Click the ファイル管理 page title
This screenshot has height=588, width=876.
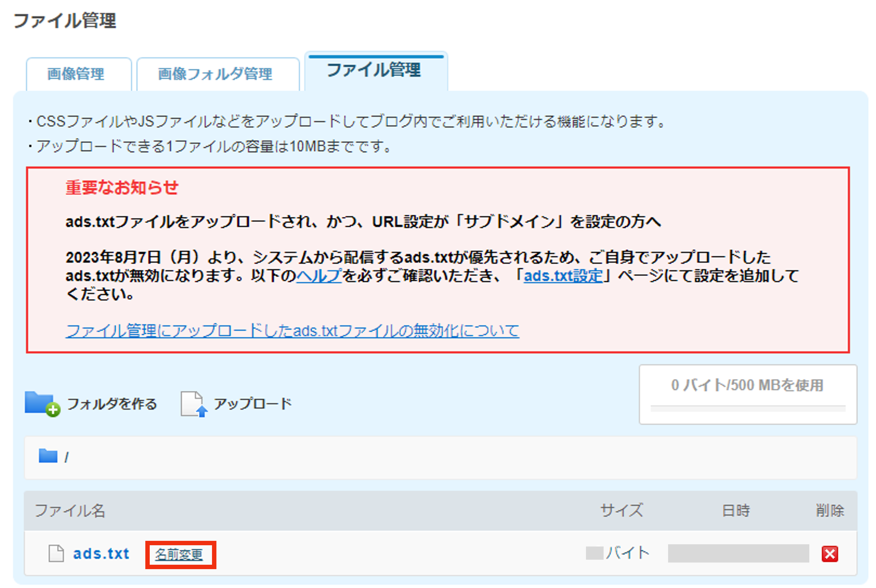(65, 20)
